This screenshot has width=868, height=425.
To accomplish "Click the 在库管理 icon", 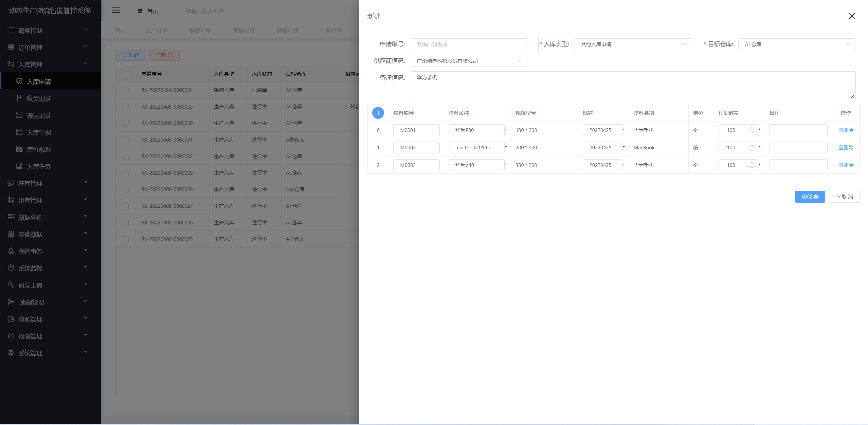I will click(x=11, y=183).
